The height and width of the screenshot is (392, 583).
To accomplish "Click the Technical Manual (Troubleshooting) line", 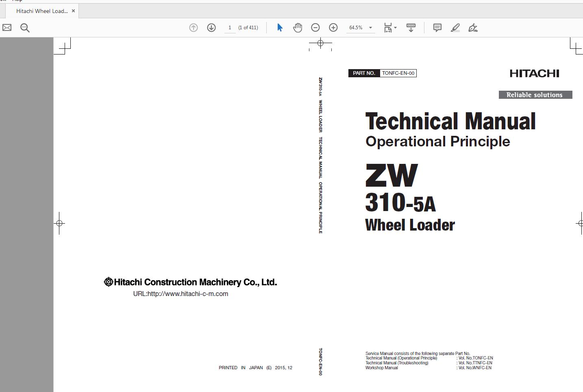I will pos(397,363).
